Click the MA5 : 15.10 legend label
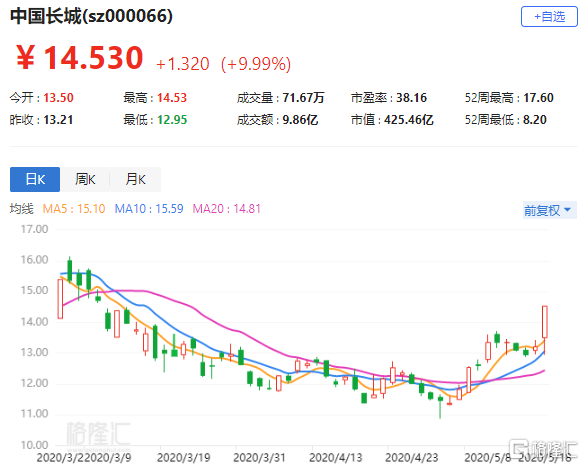Viewport: 584px width, 466px height. coord(74,209)
